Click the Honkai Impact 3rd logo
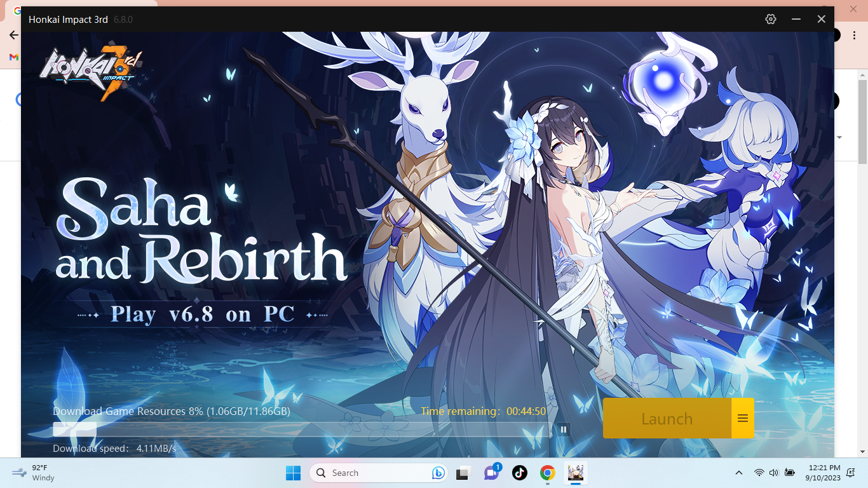The image size is (868, 488). click(93, 73)
